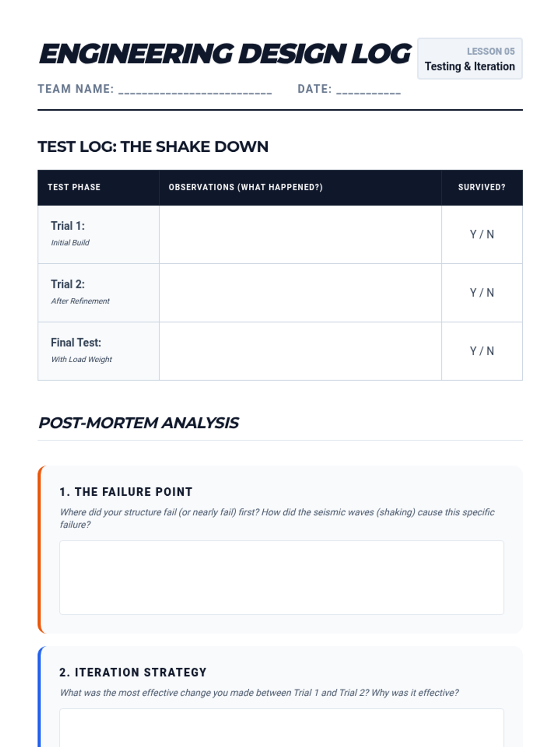Click the Observations column header

[245, 187]
